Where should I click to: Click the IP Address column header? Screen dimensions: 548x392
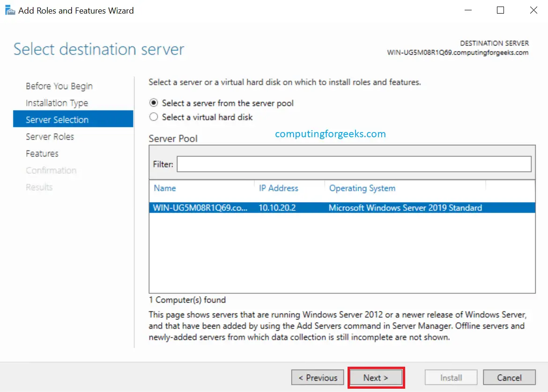[278, 188]
